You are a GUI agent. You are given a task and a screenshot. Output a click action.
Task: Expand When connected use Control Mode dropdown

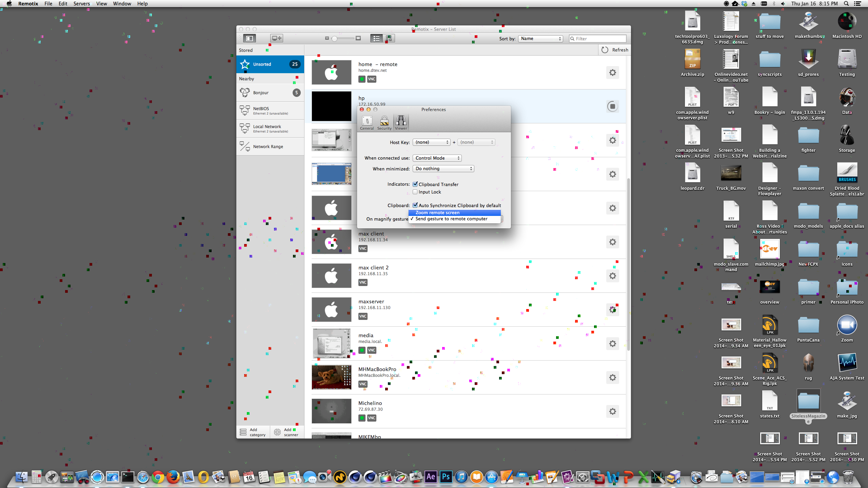[437, 158]
